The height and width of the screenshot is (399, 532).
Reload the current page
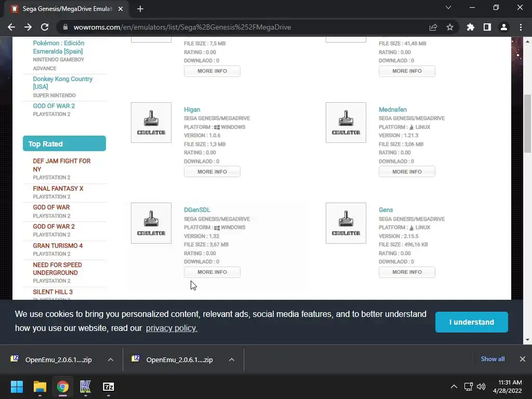(x=45, y=27)
